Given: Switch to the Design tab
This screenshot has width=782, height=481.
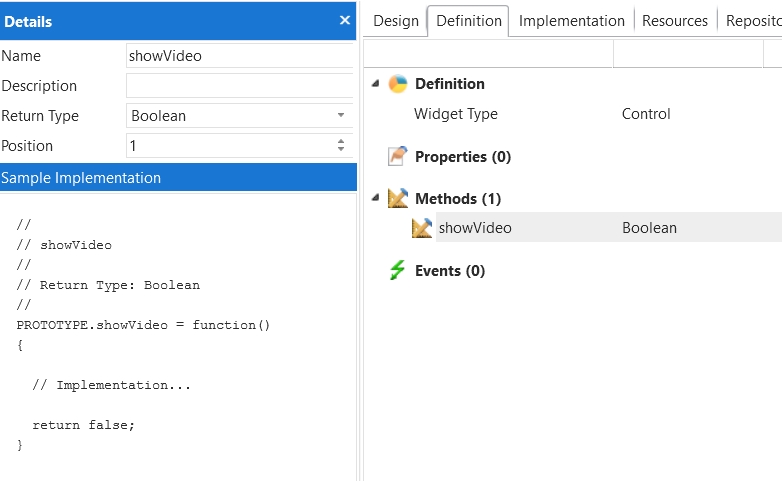Looking at the screenshot, I should pyautogui.click(x=396, y=21).
